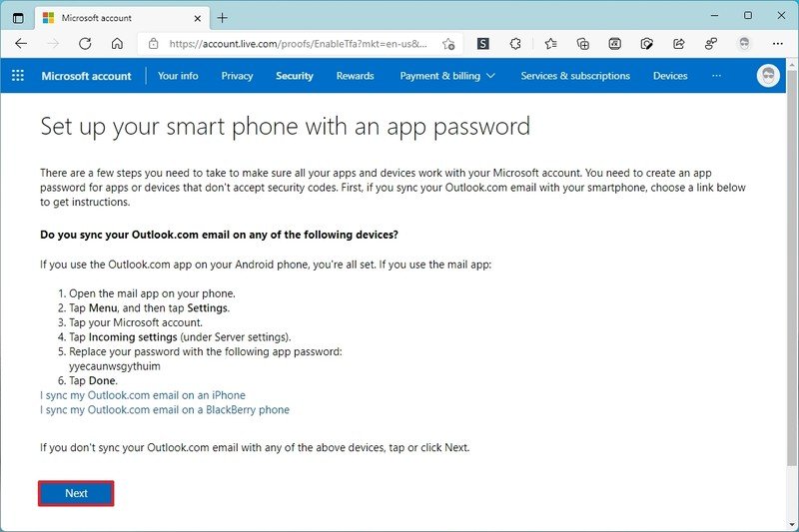View site information lock icon

tap(154, 44)
